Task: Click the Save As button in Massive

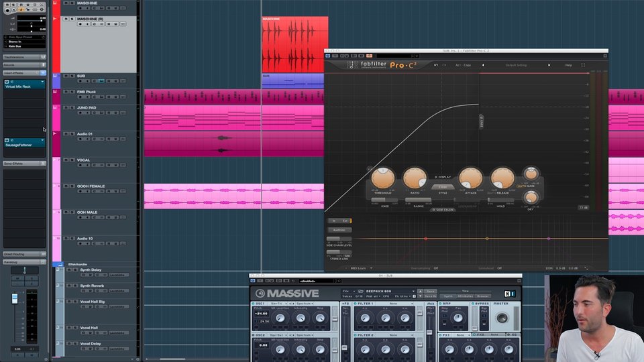Action: click(x=431, y=296)
